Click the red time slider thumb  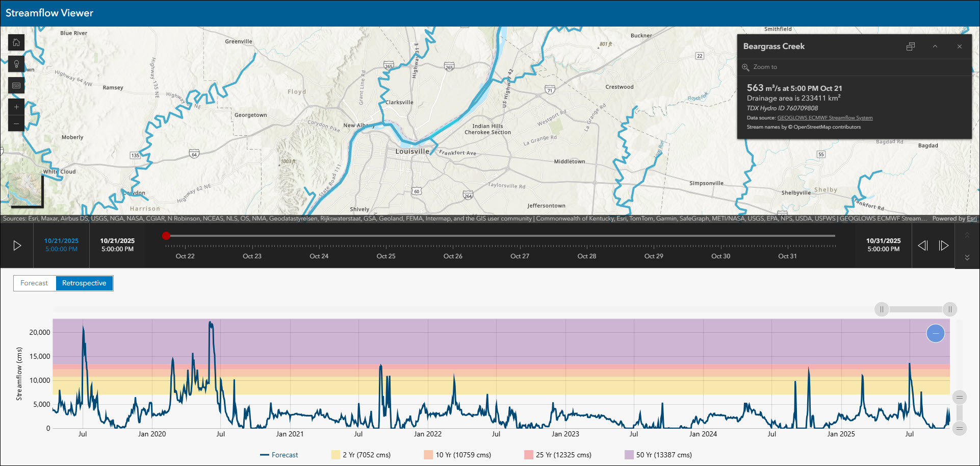coord(166,236)
